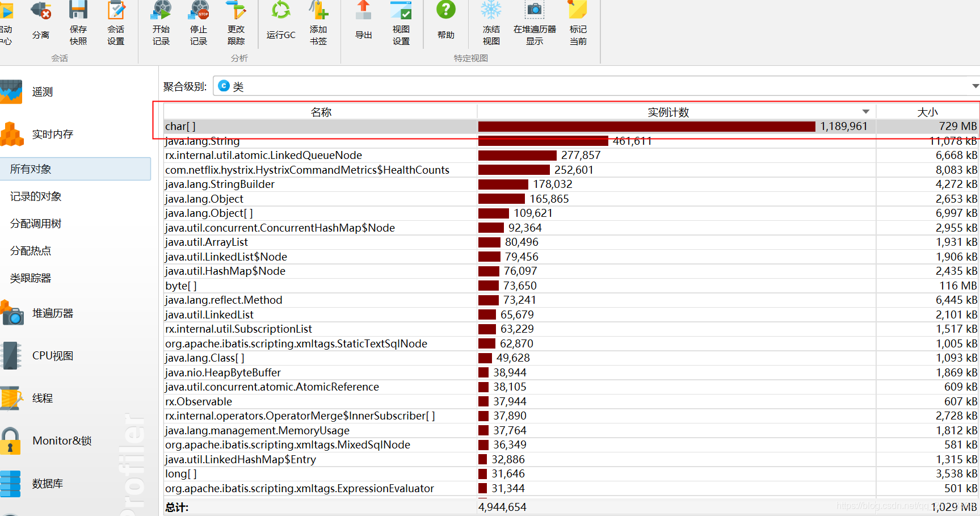The height and width of the screenshot is (516, 980).
Task: Open 会话设置 session settings
Action: pos(116,10)
